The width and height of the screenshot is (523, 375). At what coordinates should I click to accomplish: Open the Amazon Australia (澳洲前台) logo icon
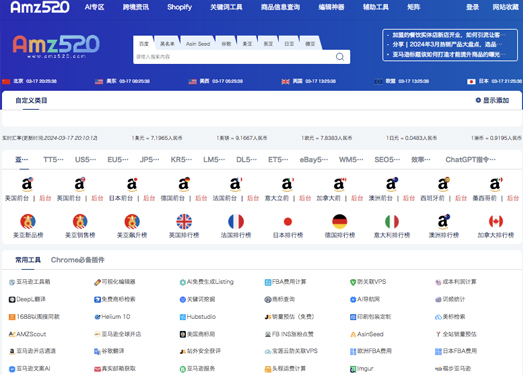point(392,184)
